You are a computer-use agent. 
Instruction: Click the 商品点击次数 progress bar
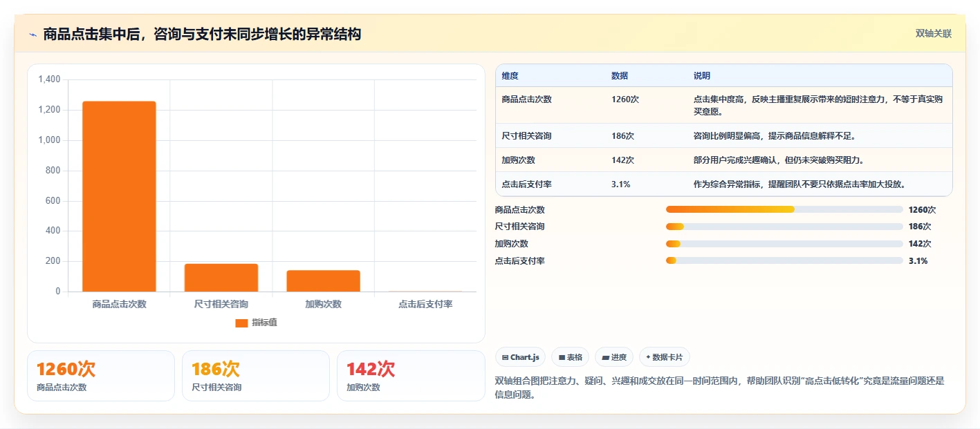click(x=784, y=209)
